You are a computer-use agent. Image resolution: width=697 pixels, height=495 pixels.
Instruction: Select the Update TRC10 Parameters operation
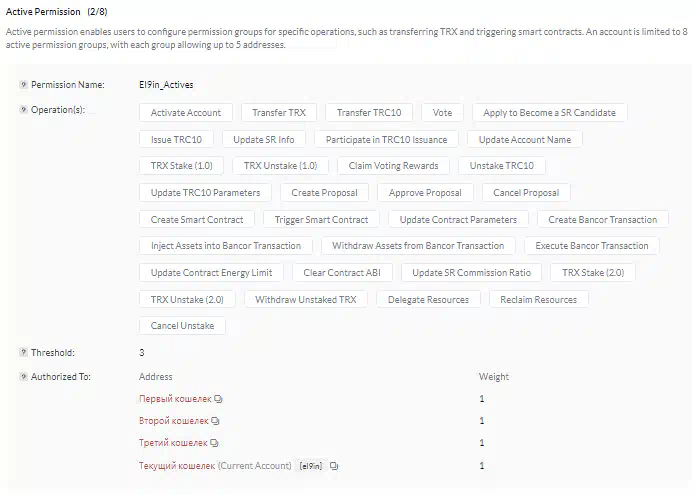pyautogui.click(x=205, y=193)
